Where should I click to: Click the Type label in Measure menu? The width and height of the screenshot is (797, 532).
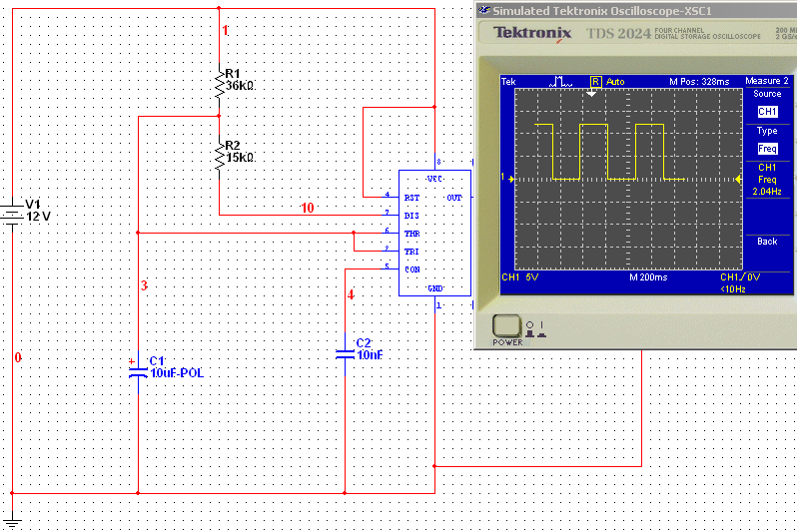tap(767, 131)
